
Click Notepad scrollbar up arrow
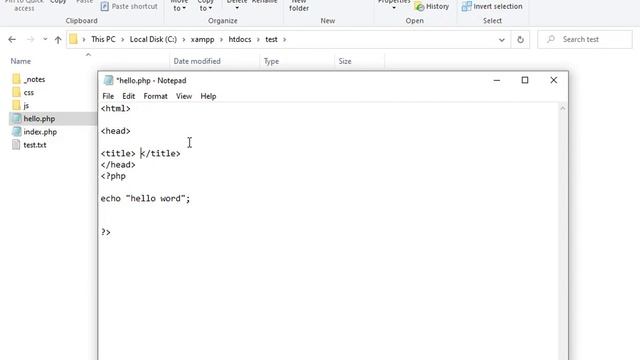tap(563, 108)
